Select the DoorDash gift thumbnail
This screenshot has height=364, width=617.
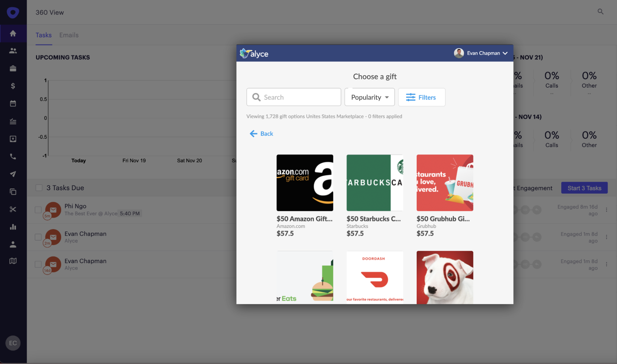click(x=375, y=277)
